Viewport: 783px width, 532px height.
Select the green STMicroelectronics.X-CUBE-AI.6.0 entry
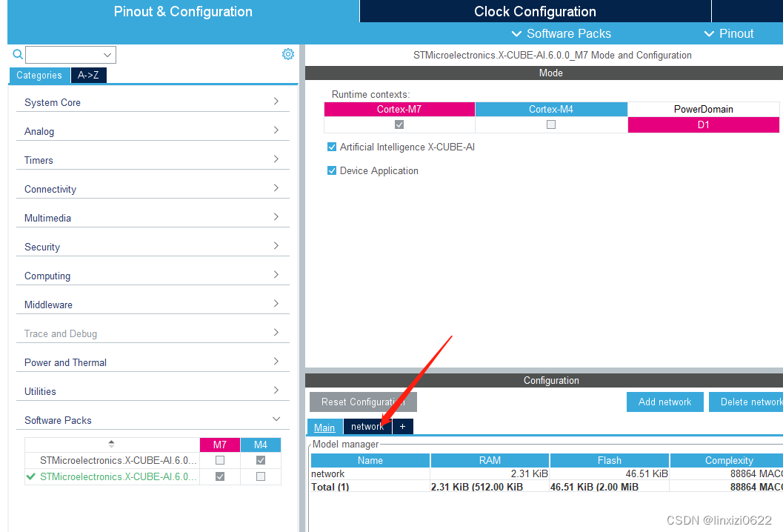click(119, 476)
